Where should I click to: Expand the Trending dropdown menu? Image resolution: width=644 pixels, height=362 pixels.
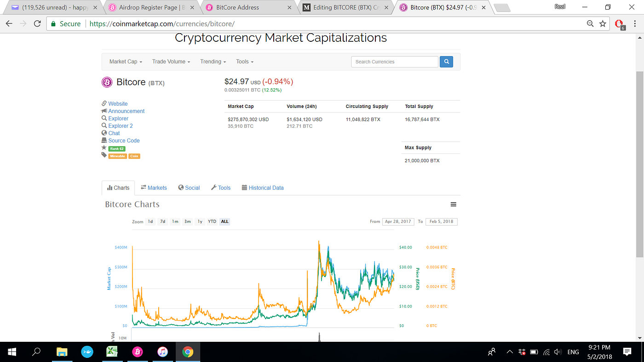pyautogui.click(x=213, y=62)
